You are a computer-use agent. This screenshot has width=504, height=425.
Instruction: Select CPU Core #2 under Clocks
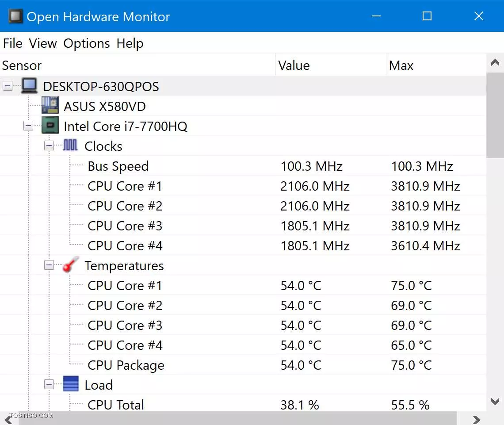pyautogui.click(x=243, y=206)
